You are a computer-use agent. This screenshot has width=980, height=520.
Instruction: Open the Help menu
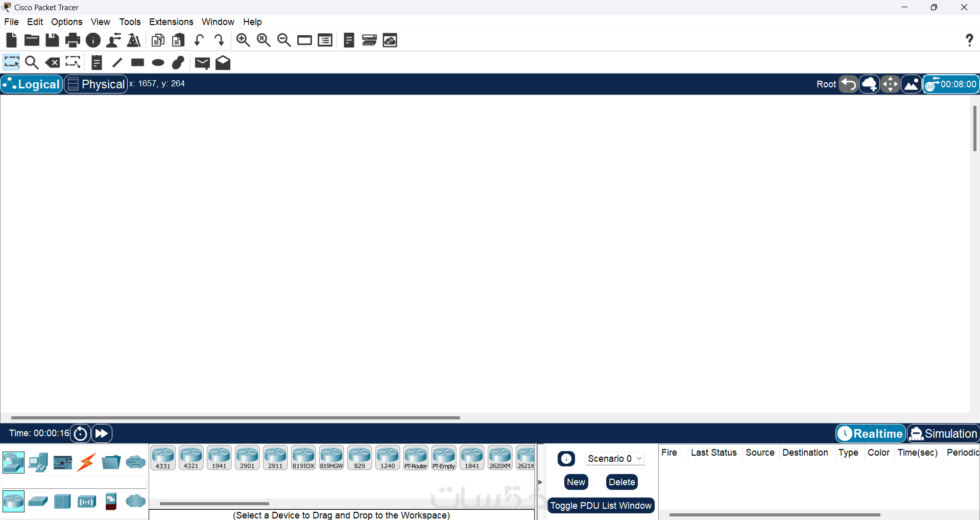click(252, 22)
